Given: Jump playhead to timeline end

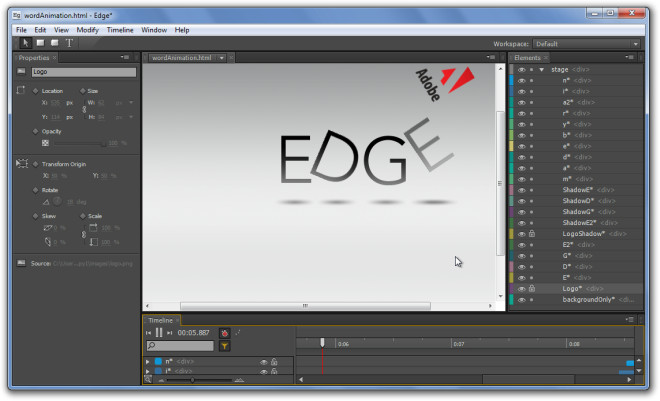Looking at the screenshot, I should coord(170,333).
